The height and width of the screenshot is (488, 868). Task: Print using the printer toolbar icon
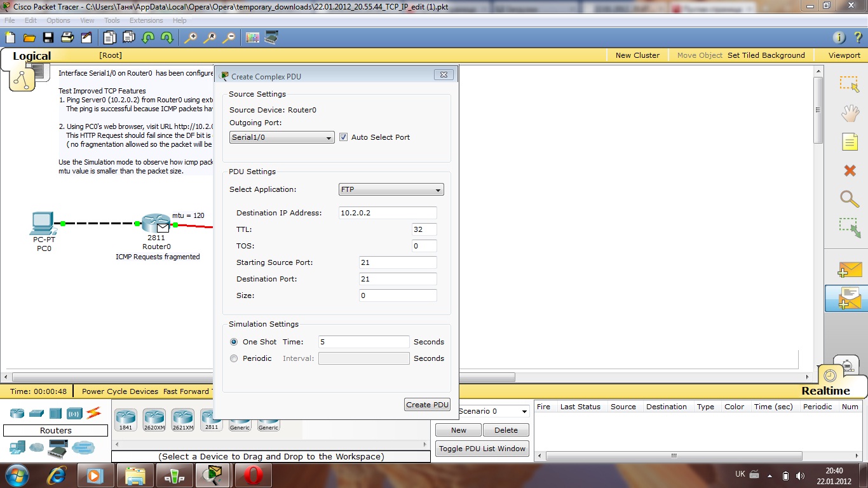67,37
